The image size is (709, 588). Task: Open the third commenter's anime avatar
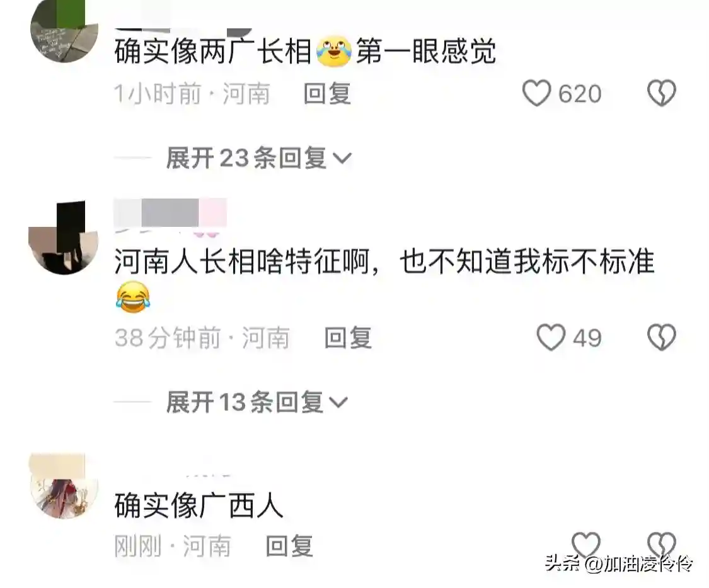point(64,485)
